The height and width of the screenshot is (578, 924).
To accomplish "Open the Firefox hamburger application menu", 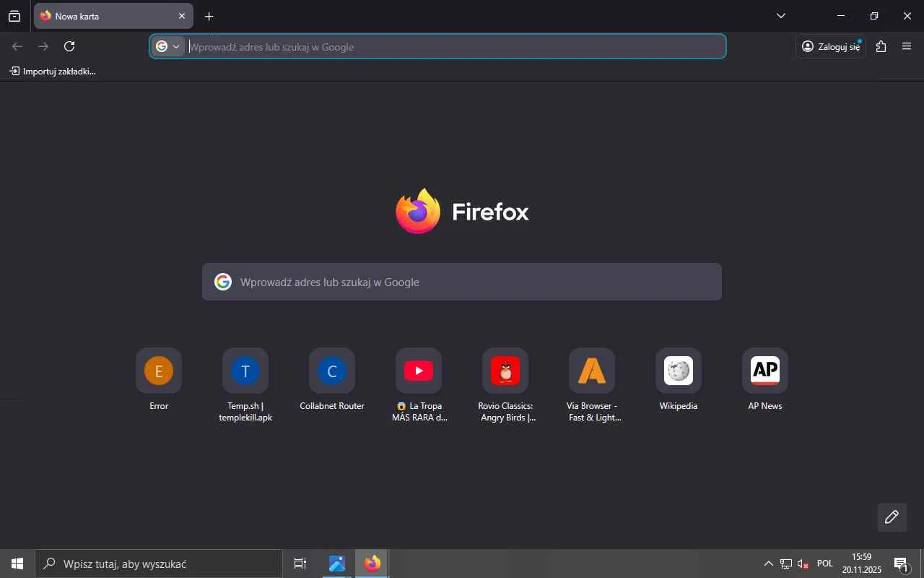I will pyautogui.click(x=907, y=46).
